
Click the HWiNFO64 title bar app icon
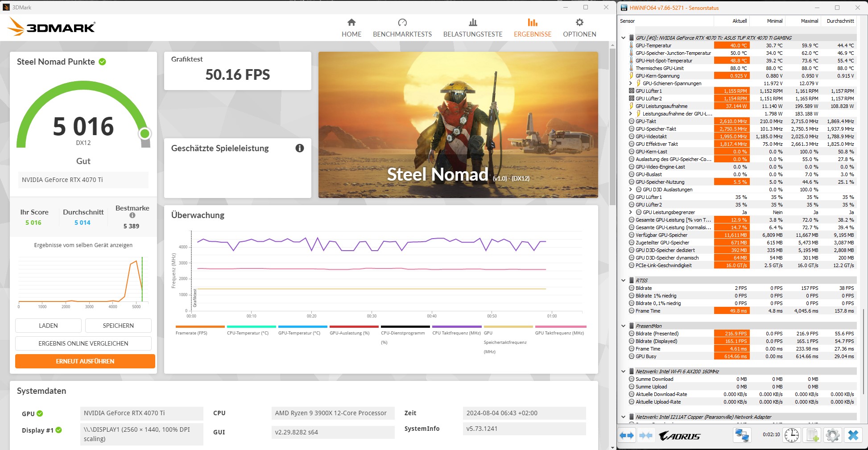click(x=624, y=8)
